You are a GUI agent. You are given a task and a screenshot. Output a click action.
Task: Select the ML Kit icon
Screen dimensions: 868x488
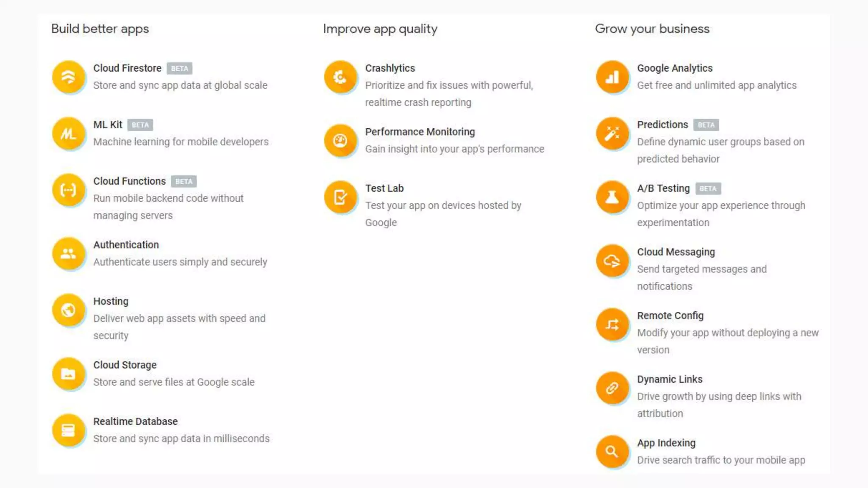pos(68,133)
